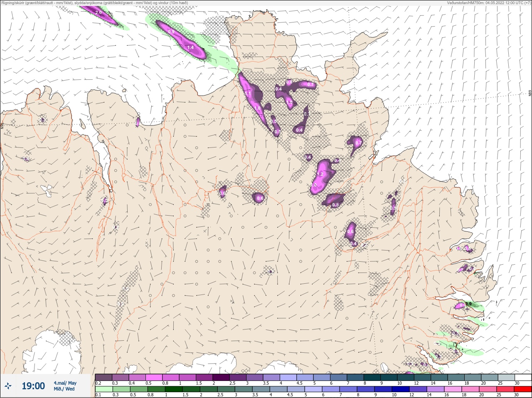Click the white upper-legend swatch labeled 30
This screenshot has height=398, width=532.
(523, 377)
